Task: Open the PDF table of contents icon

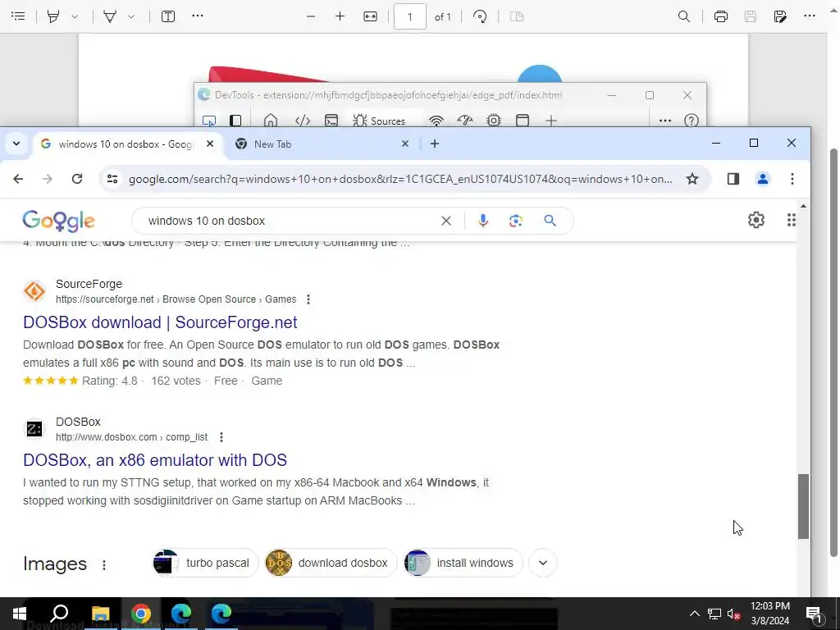Action: tap(18, 16)
